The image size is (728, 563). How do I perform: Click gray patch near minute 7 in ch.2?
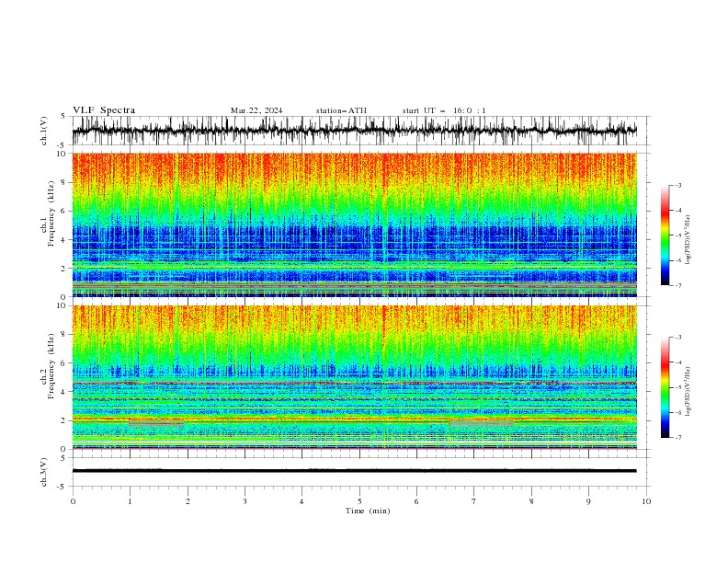click(x=482, y=424)
